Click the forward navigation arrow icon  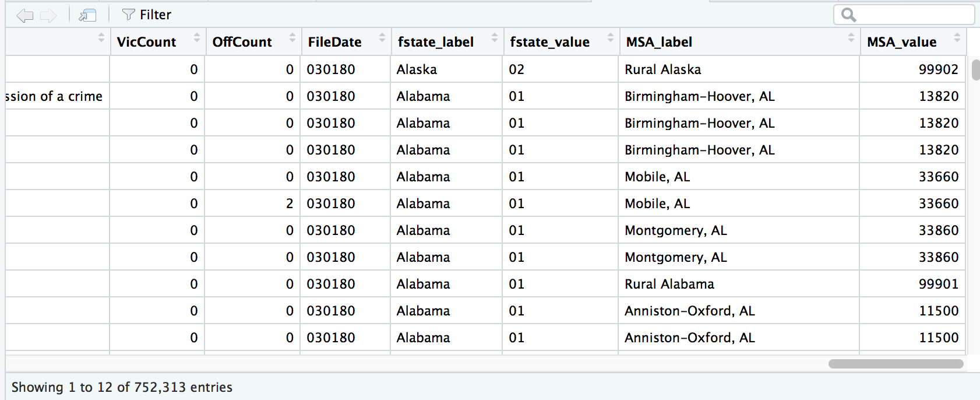[x=48, y=15]
